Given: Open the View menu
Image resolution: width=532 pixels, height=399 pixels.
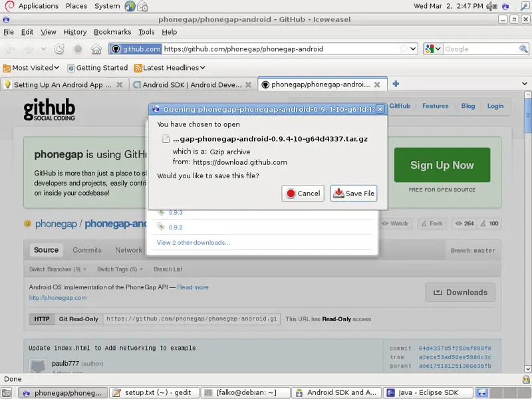Looking at the screenshot, I should point(48,32).
